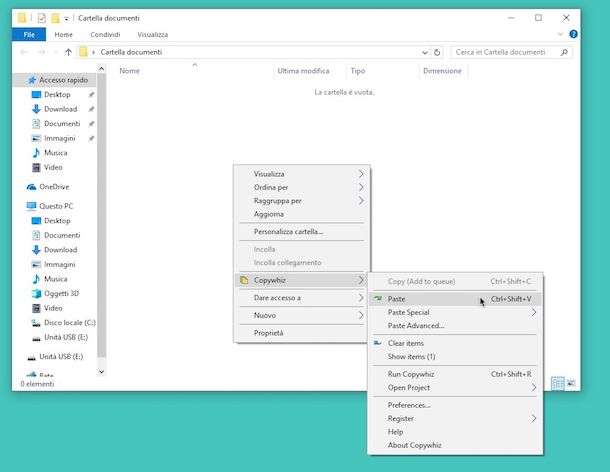The image size is (610, 472).
Task: Open the Visualizza ribbon tab
Action: 152,34
